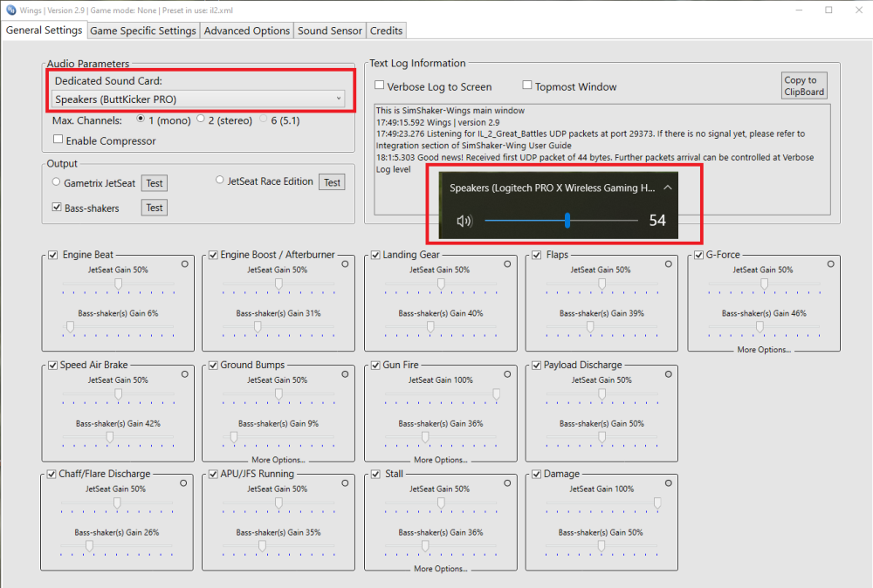Click the G-Force indicator circle
873x588 pixels.
pyautogui.click(x=828, y=263)
